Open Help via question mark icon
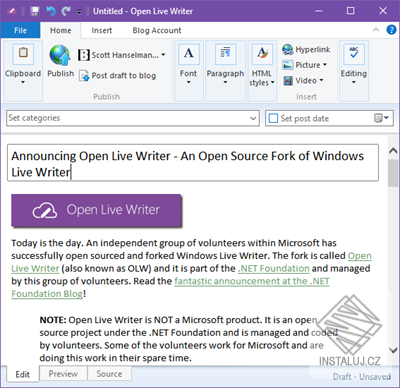The height and width of the screenshot is (388, 400). [x=391, y=30]
